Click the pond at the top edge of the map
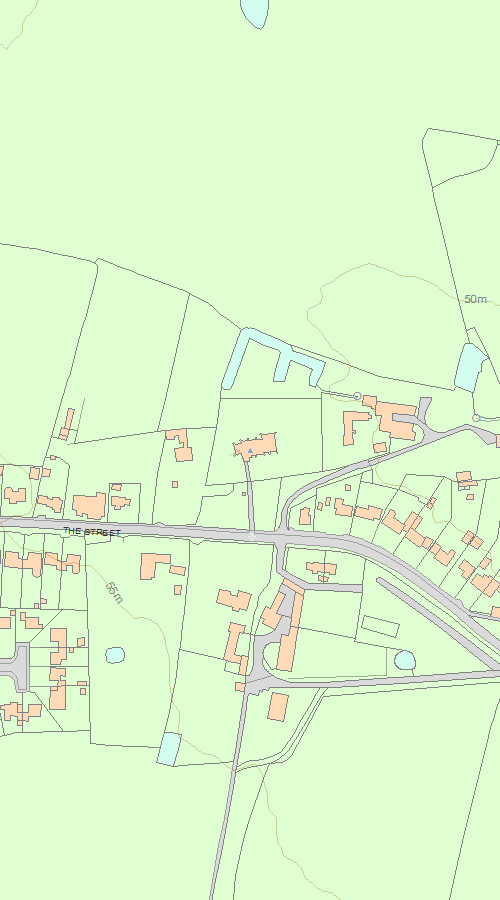The image size is (500, 900). coord(255,13)
